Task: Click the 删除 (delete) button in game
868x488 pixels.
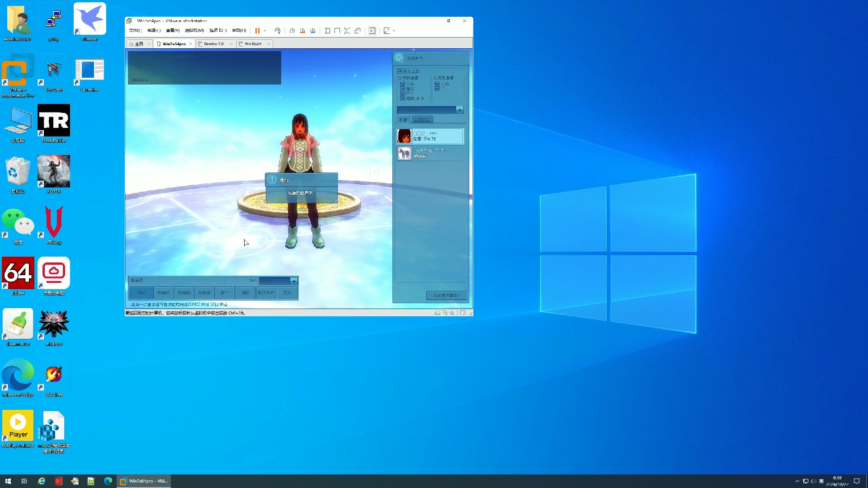Action: [x=245, y=293]
